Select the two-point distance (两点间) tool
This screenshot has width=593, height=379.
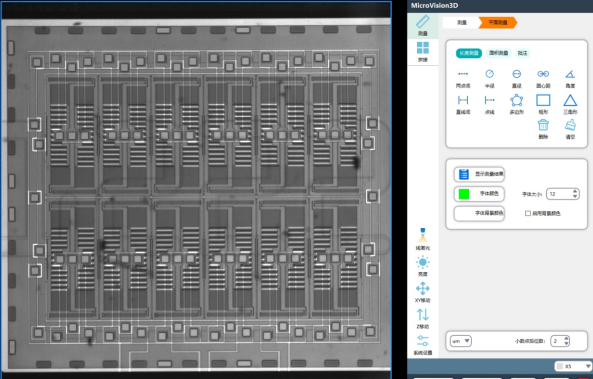[463, 79]
